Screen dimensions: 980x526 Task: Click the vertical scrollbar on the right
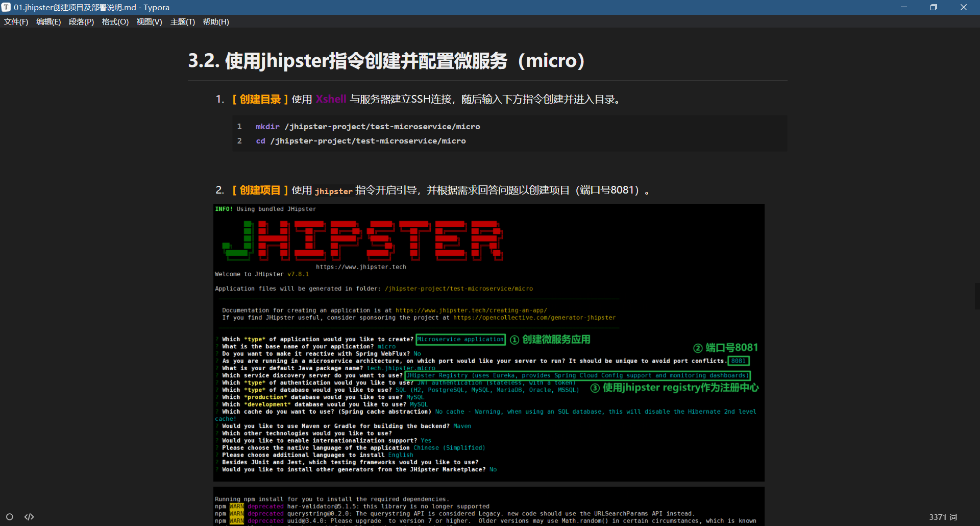pos(975,296)
